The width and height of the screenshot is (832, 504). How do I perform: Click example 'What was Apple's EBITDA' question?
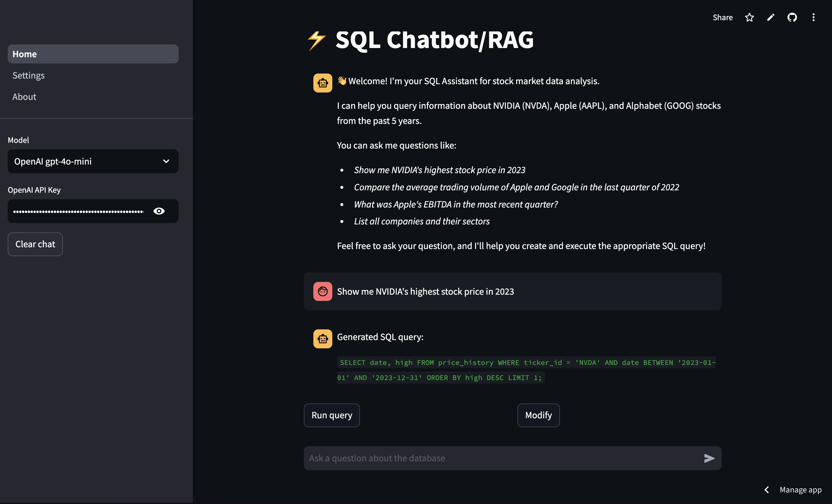point(455,205)
